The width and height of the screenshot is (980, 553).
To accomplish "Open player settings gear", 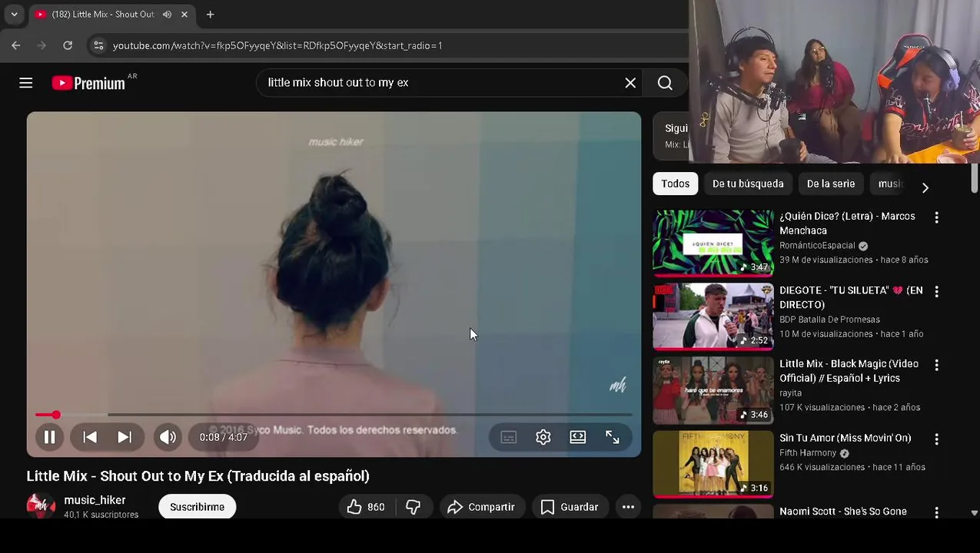I will (x=543, y=437).
